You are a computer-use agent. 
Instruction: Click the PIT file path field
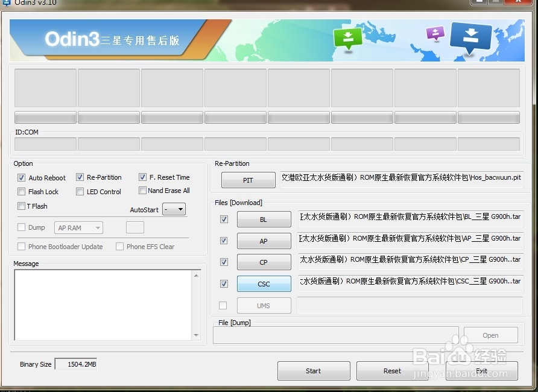point(402,180)
